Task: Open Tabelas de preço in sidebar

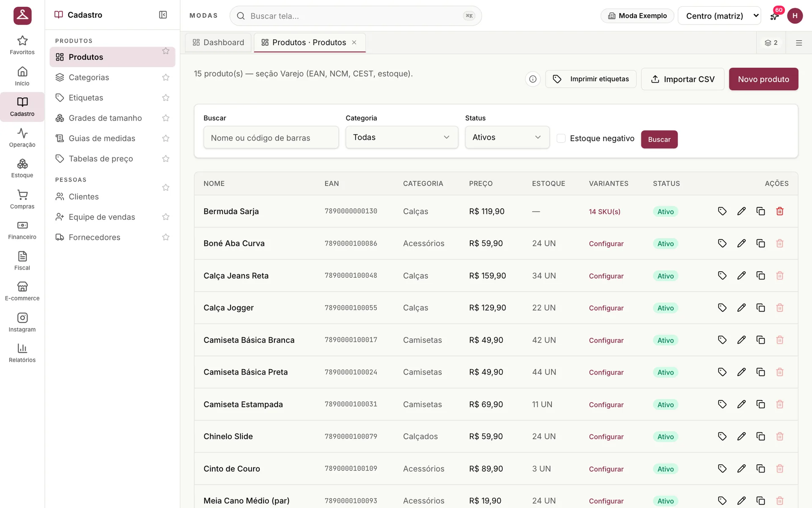Action: [x=101, y=159]
